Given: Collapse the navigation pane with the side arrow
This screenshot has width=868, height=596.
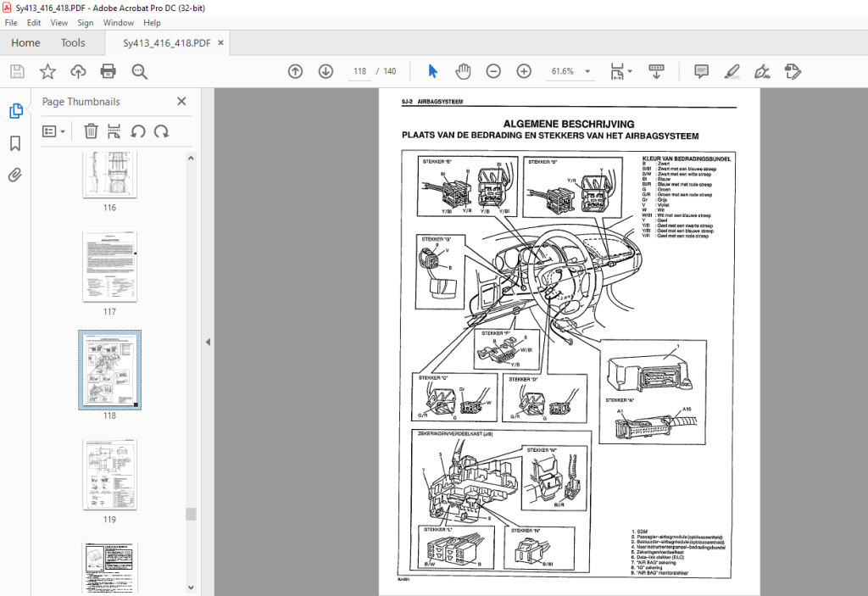Looking at the screenshot, I should point(209,343).
